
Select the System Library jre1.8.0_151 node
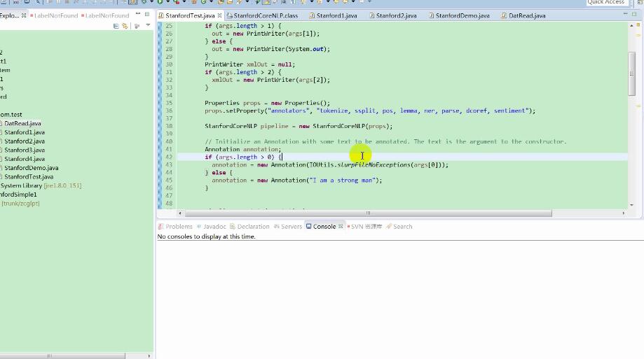point(41,185)
